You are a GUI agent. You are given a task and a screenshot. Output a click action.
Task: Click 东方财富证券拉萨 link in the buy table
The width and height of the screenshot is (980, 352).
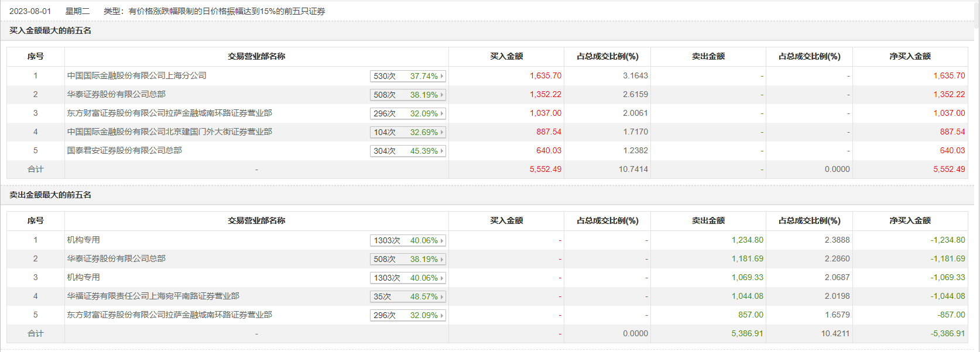169,113
